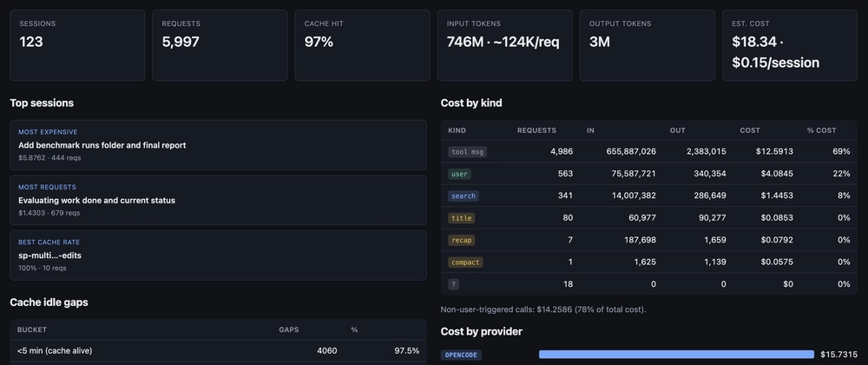
Task: Select the '655,887,026' input tokens value
Action: [x=629, y=152]
